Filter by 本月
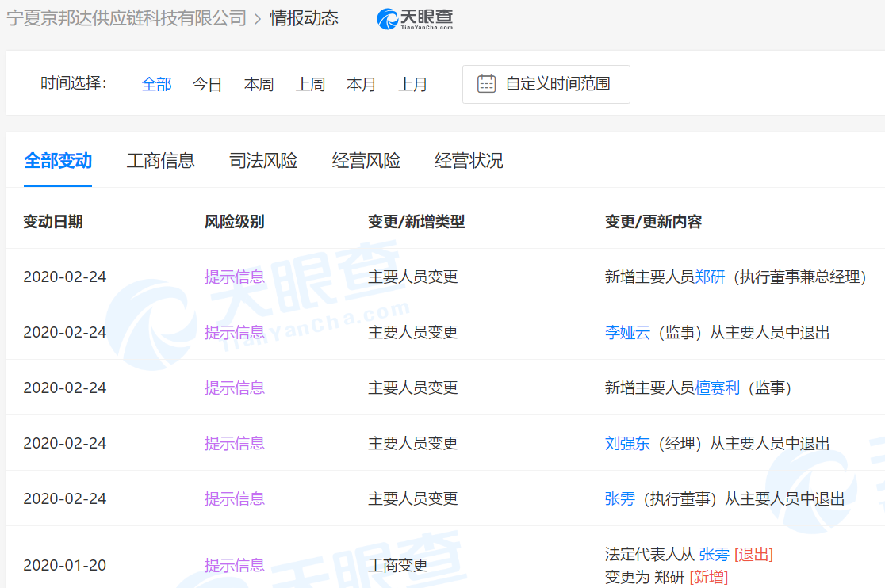The width and height of the screenshot is (885, 588). coord(362,85)
